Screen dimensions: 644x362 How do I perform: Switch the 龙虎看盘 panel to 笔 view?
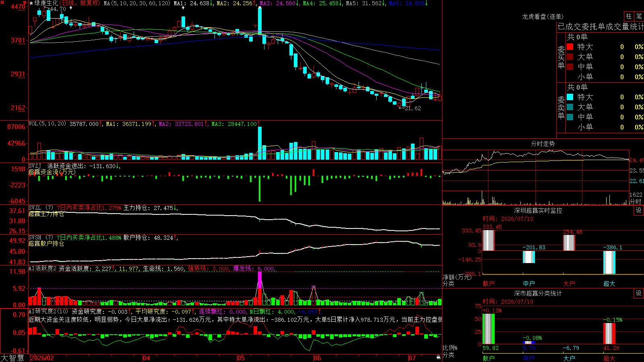[x=639, y=16]
